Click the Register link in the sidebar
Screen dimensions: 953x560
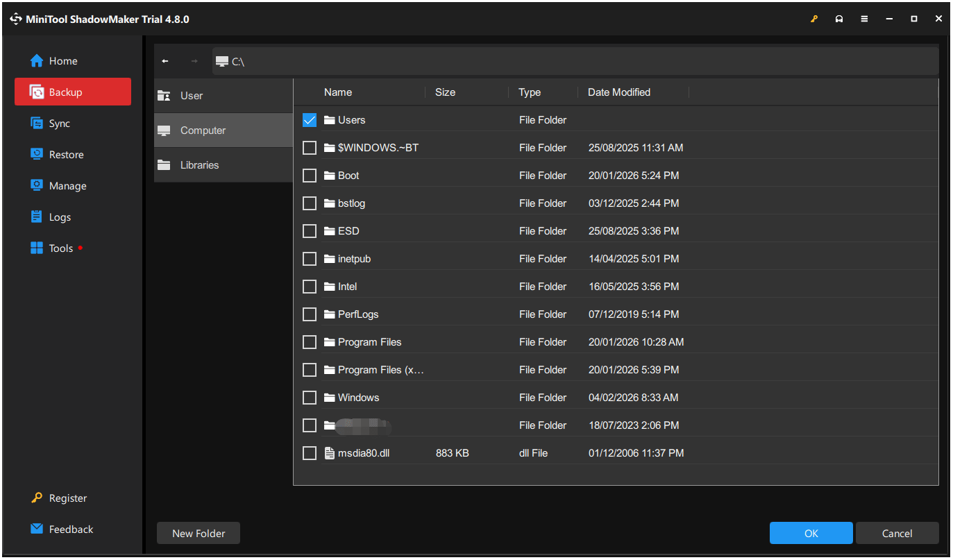click(x=67, y=498)
